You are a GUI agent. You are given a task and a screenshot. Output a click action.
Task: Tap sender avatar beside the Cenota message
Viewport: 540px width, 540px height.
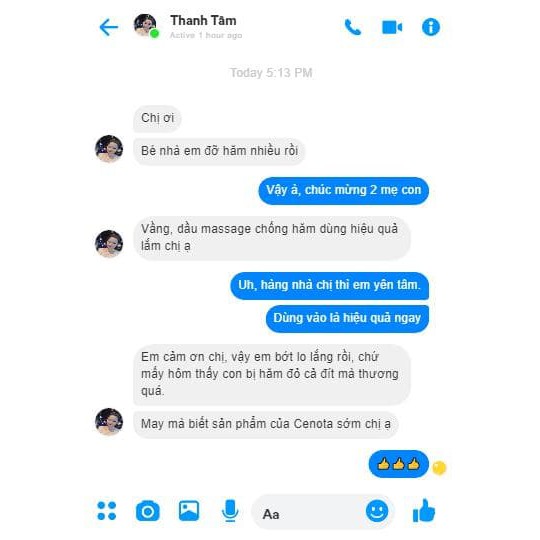point(109,422)
